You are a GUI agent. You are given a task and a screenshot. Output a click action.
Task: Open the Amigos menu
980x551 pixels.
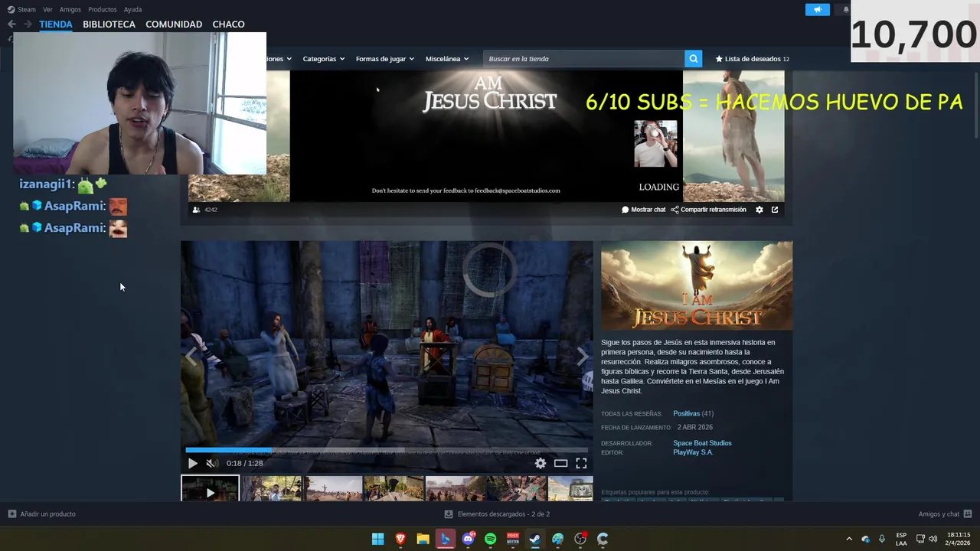click(70, 9)
